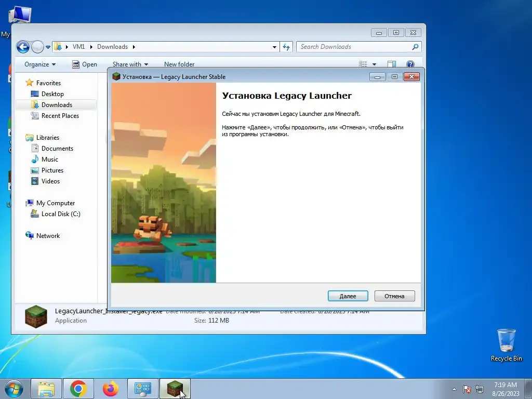Click New folder in Explorer toolbar
The image size is (532, 399).
tap(179, 64)
